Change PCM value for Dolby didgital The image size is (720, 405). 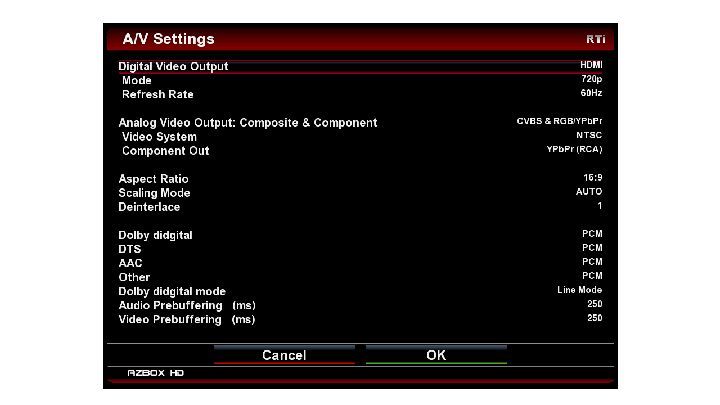(592, 234)
